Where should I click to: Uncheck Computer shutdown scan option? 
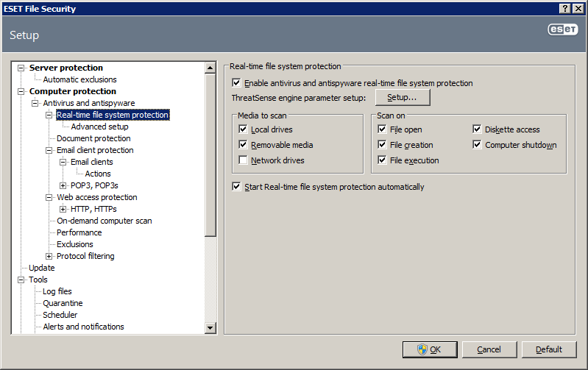pos(477,145)
